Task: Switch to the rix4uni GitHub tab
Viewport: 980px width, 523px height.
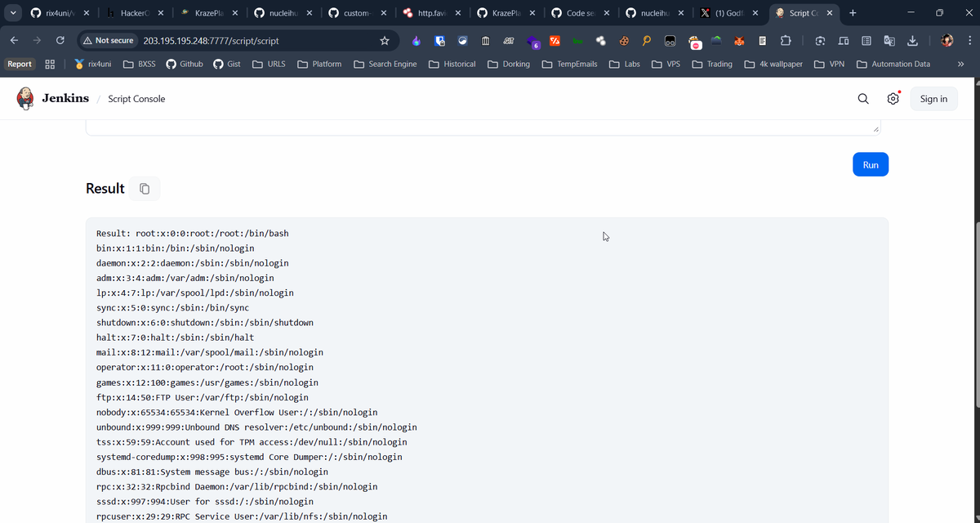Action: (60, 13)
